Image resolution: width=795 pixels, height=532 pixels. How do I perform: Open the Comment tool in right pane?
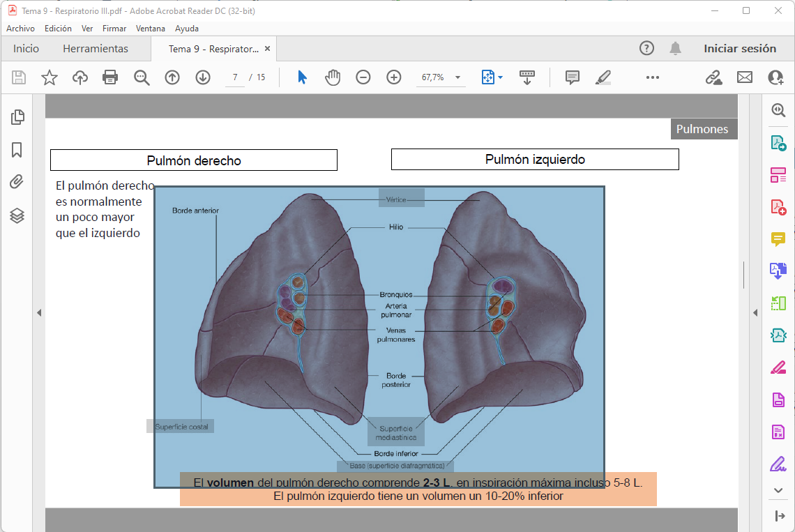point(778,239)
